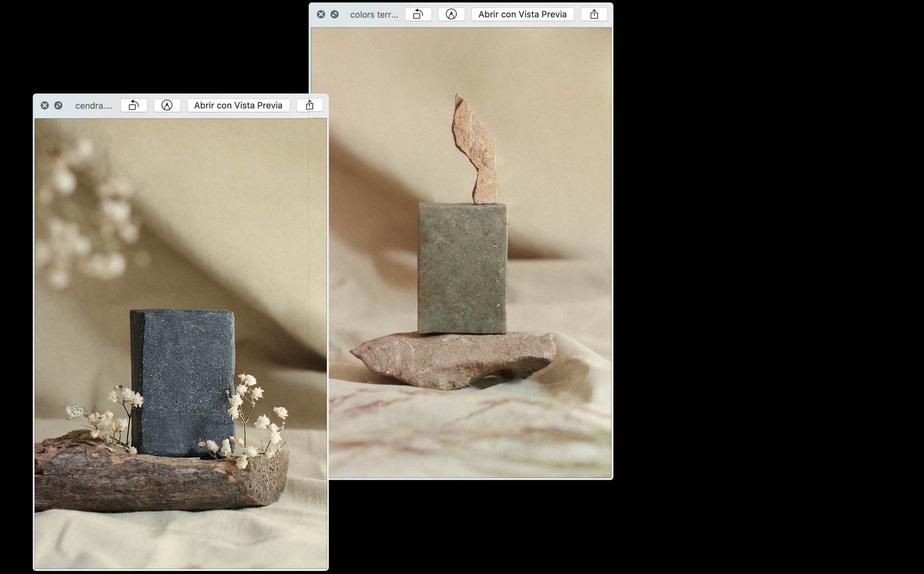924x574 pixels.
Task: Open Markup tool in cendra window
Action: coord(167,105)
